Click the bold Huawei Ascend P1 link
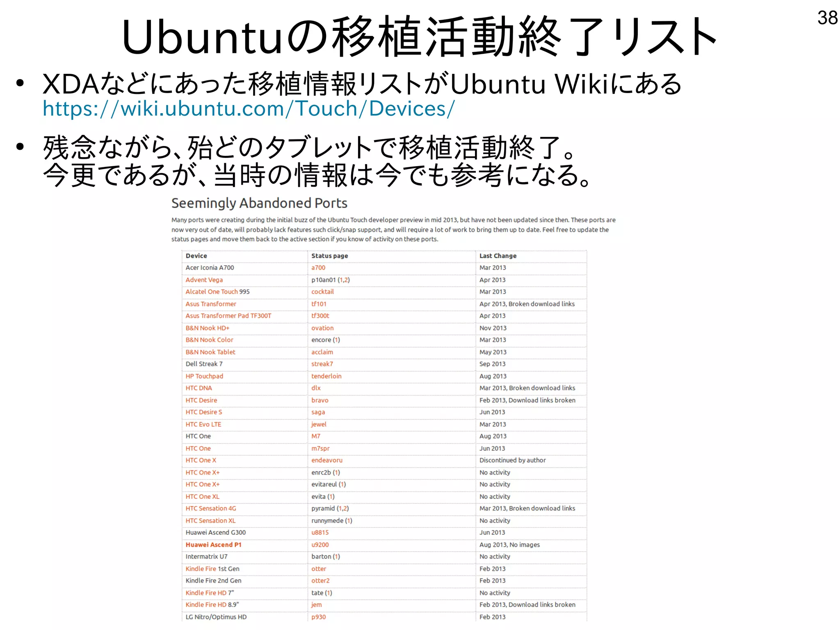This screenshot has height=630, width=840. (213, 545)
